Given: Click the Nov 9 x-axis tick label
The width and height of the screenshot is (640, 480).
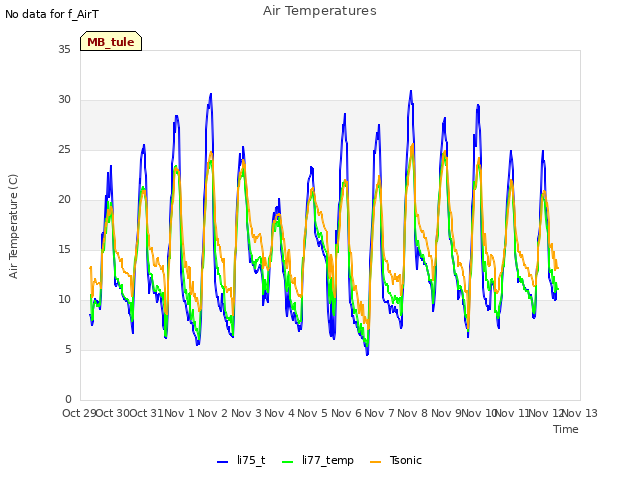Looking at the screenshot, I should point(446,413).
